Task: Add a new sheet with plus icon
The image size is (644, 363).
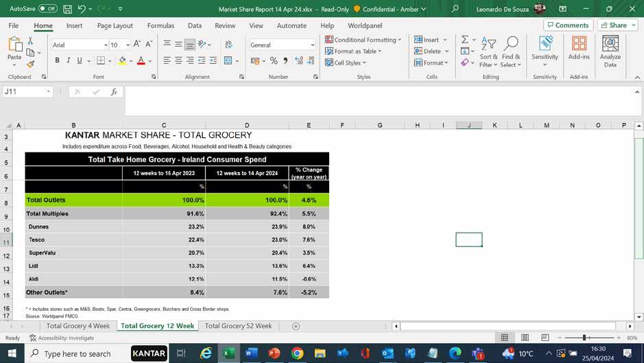Action: [x=296, y=326]
